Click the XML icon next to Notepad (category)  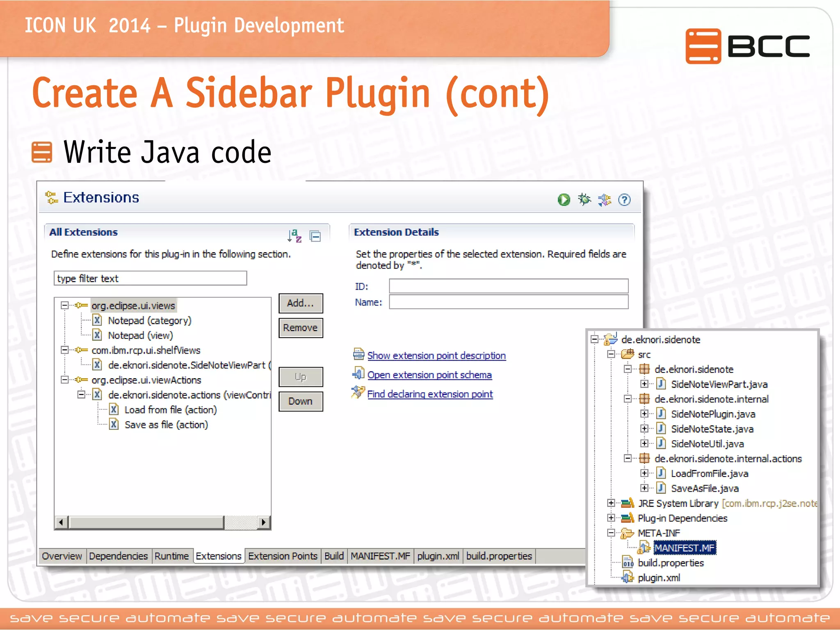click(x=97, y=320)
